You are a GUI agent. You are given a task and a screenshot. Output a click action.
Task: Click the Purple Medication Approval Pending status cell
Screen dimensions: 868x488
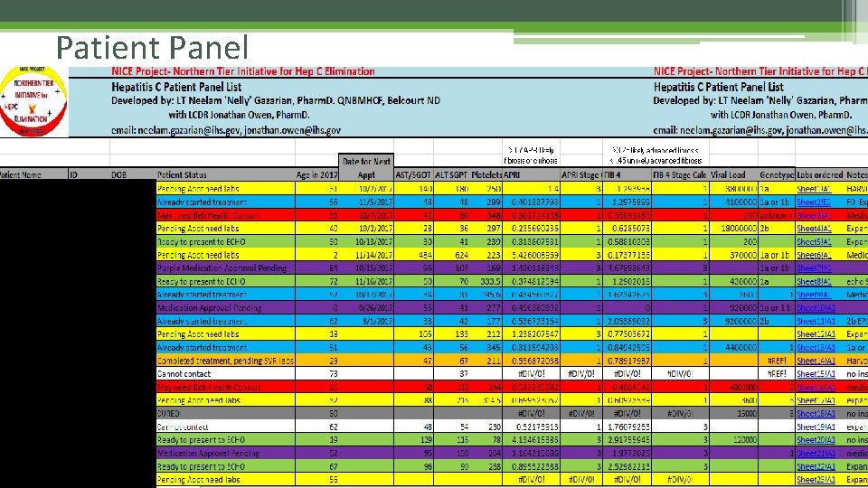pyautogui.click(x=225, y=268)
